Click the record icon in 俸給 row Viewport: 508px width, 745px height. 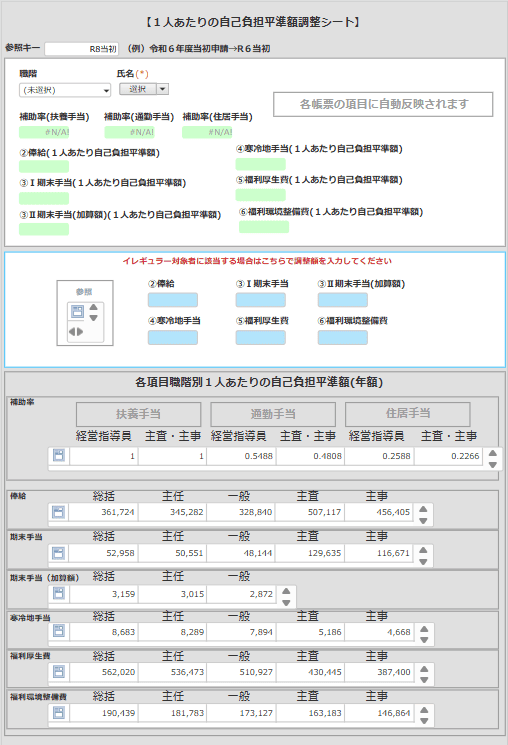[59, 512]
